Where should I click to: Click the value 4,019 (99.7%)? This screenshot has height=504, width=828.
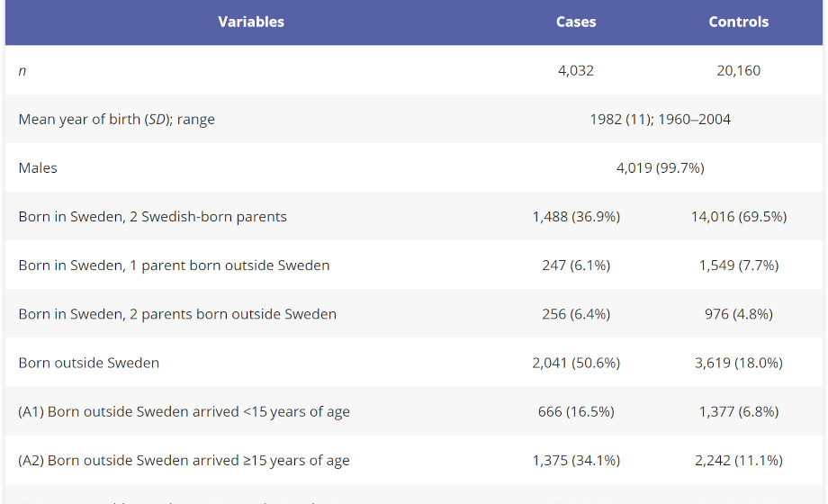(660, 167)
